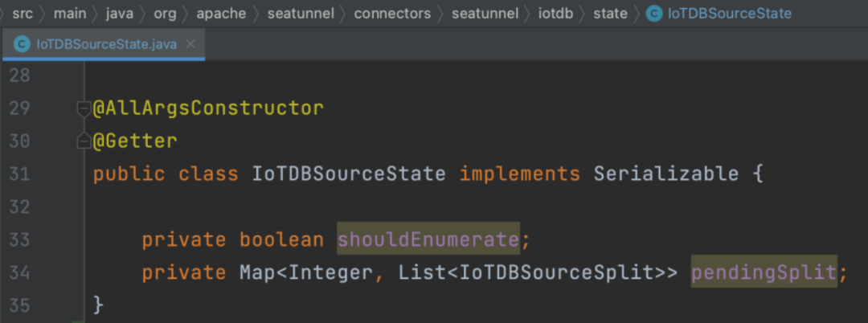
Task: Collapse fold marker at @AllArgsConstructor line
Action: 84,109
